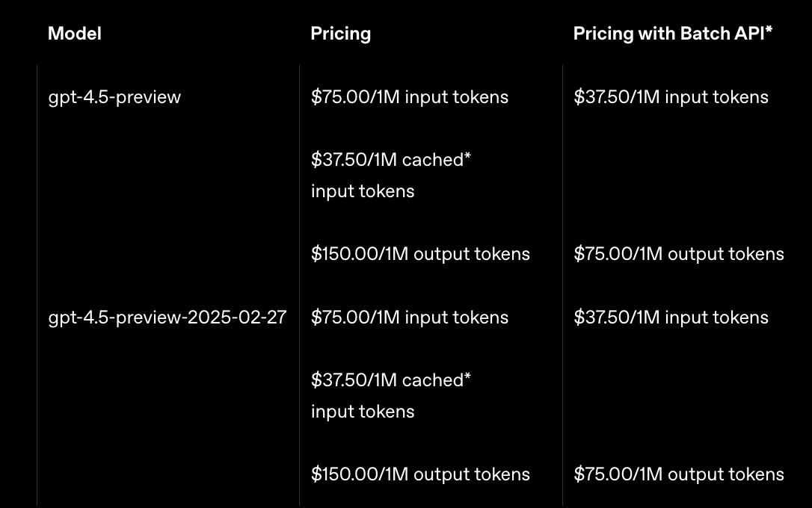The image size is (812, 508).
Task: Click the "2025-02-27" date suffix in the model name
Action: (x=236, y=317)
